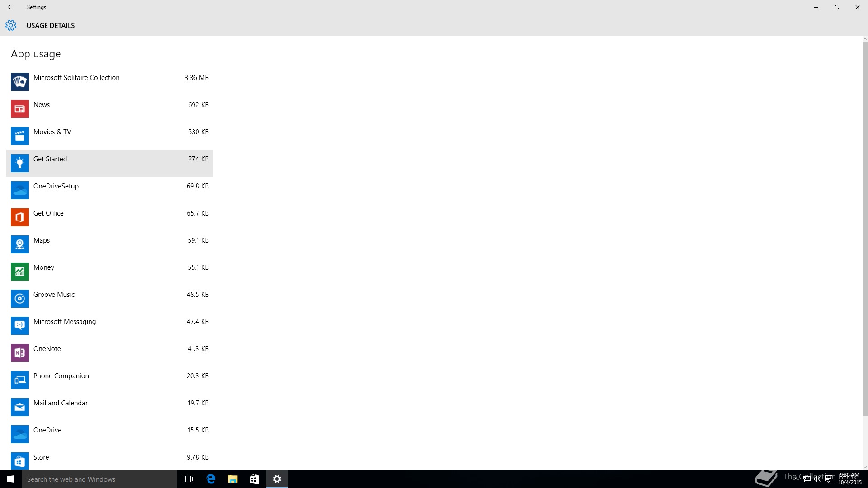The image size is (868, 488).
Task: Select the Get Started label
Action: 50,159
